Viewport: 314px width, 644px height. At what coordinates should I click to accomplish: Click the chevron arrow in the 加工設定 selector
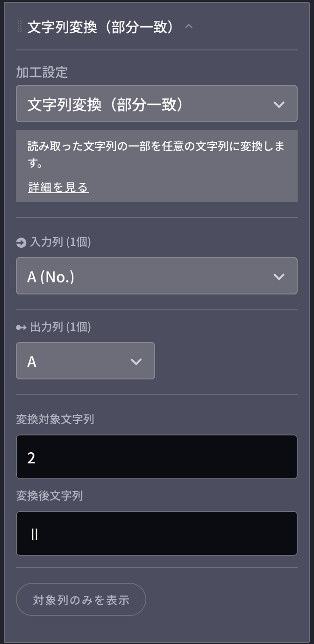coord(279,105)
